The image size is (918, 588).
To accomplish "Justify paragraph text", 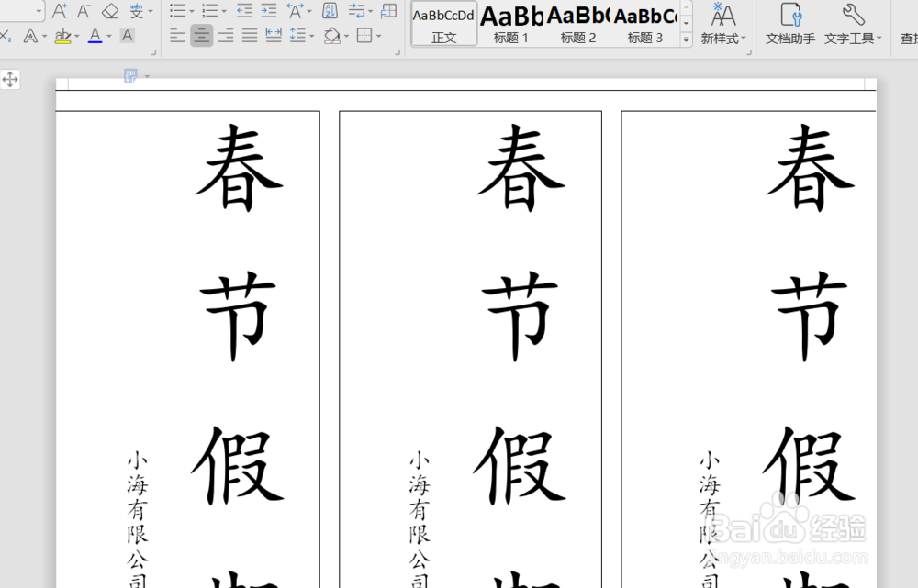I will click(250, 37).
